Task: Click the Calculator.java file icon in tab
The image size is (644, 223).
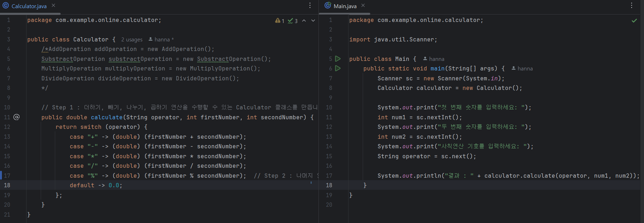Action: tap(6, 6)
